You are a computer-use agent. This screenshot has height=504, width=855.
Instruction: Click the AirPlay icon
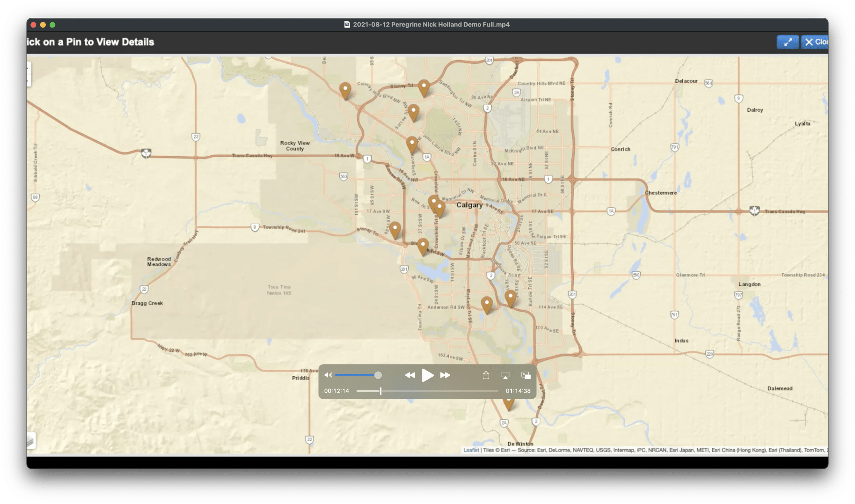[505, 375]
